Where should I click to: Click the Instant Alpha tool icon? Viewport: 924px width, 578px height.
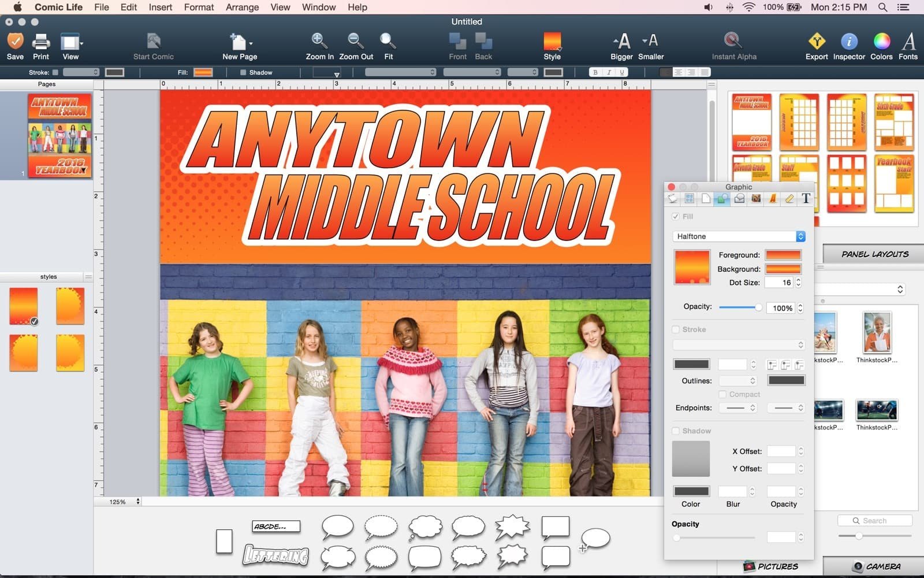click(733, 41)
